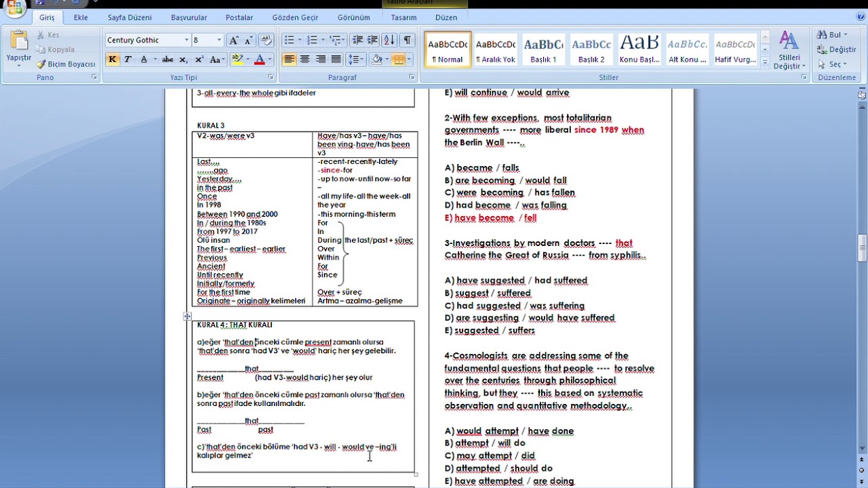Viewport: 868px width, 488px height.
Task: Open the line spacing dropdown
Action: (356, 60)
